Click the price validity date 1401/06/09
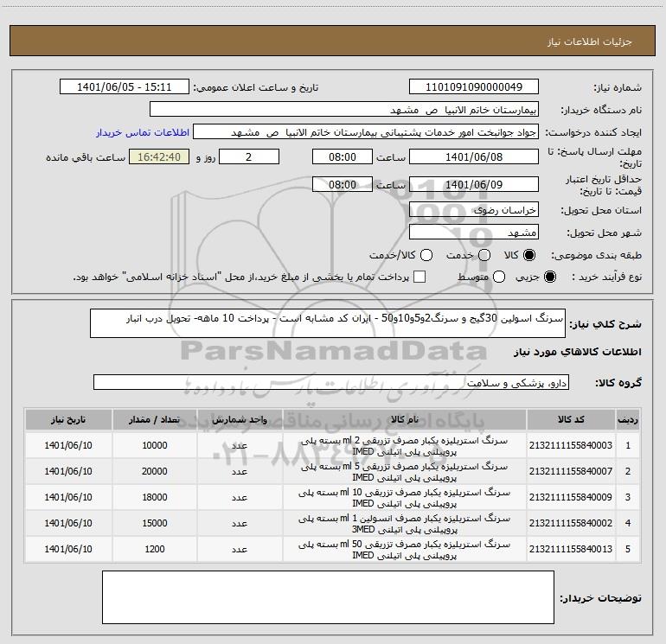Image resolution: width=666 pixels, height=644 pixels. click(x=474, y=184)
